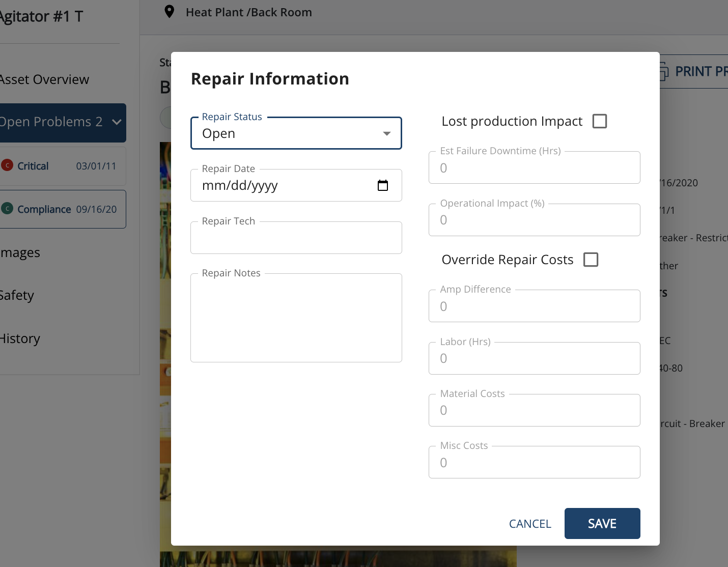This screenshot has height=567, width=728.
Task: Click the printer icon beside PRINT
Action: pos(663,72)
